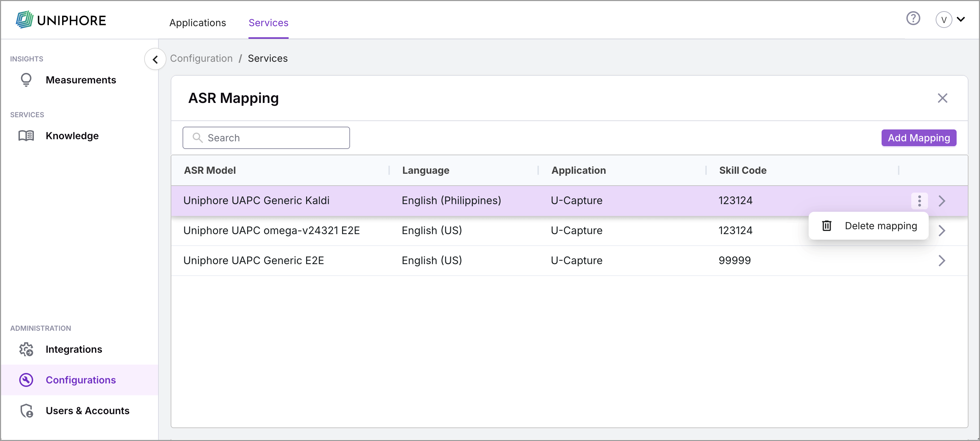Viewport: 980px width, 441px height.
Task: Click skill code 123124 in omega-v24321 row
Action: tap(735, 230)
